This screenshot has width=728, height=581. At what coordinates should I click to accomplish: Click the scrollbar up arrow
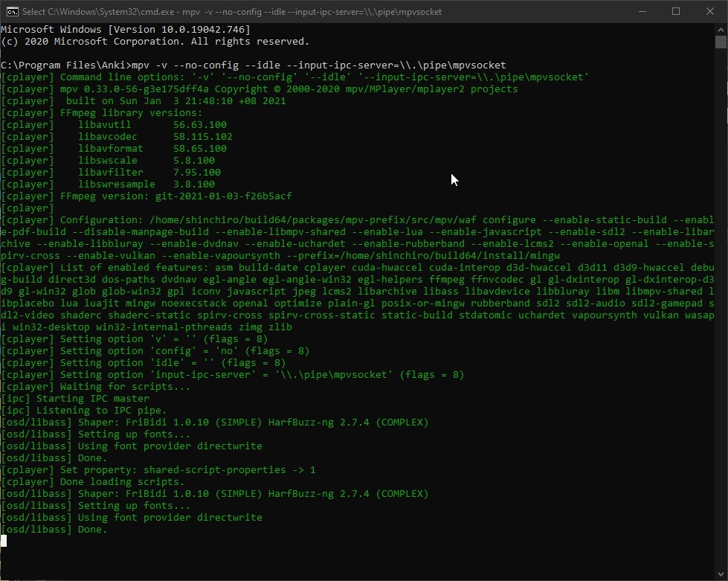tap(721, 29)
